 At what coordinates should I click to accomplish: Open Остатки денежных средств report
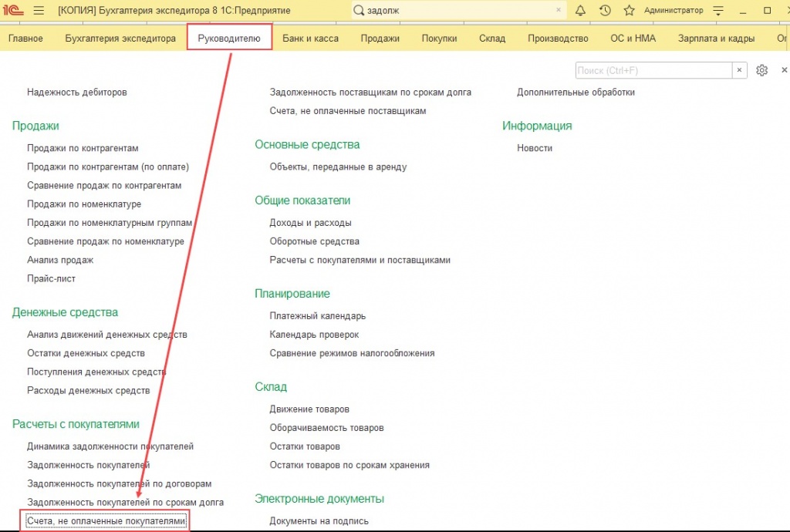(x=86, y=353)
